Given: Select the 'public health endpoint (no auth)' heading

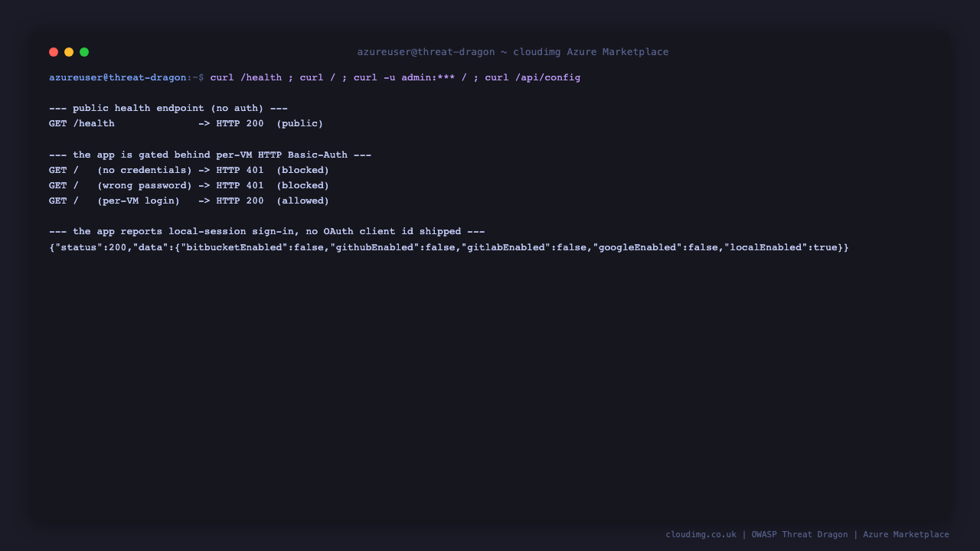Looking at the screenshot, I should (168, 109).
